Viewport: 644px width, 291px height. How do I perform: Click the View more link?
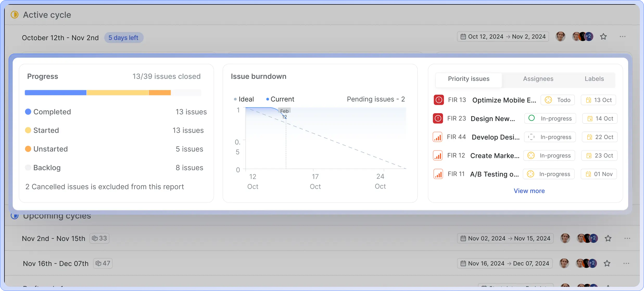coord(529,191)
